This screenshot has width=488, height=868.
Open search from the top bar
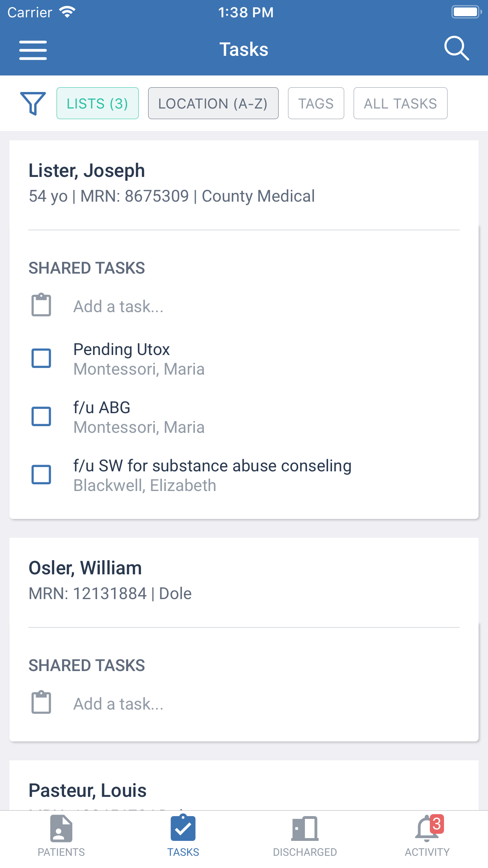pyautogui.click(x=457, y=49)
